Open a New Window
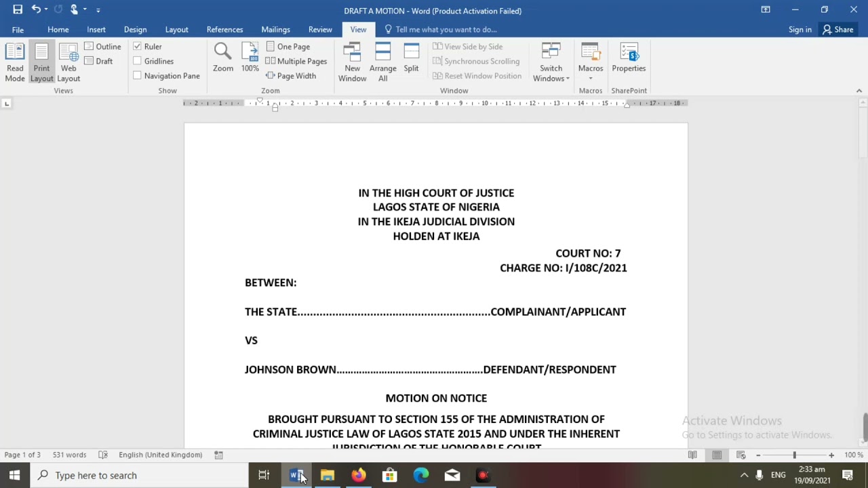 (x=353, y=62)
